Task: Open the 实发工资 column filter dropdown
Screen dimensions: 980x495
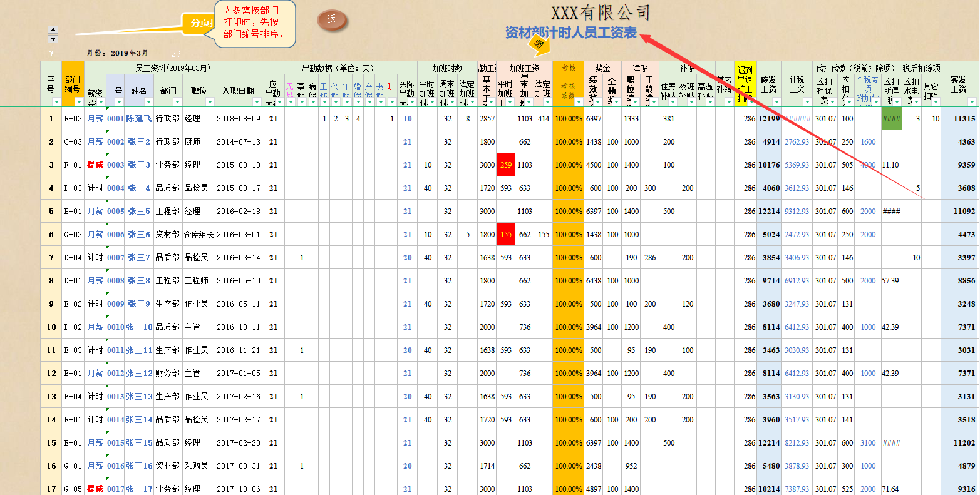Action: [972, 101]
